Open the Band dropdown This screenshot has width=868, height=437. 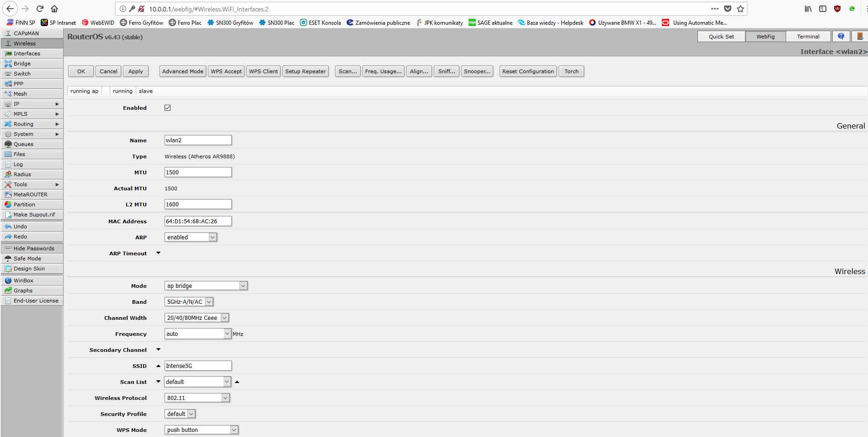tap(189, 302)
